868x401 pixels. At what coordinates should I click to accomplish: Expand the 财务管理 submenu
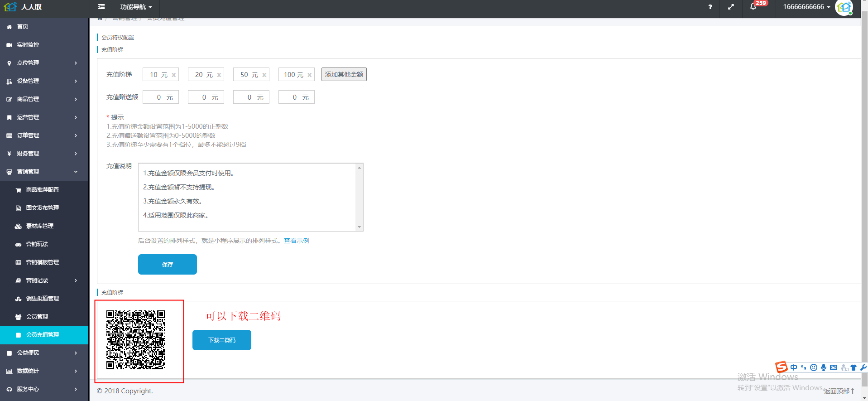(x=76, y=154)
